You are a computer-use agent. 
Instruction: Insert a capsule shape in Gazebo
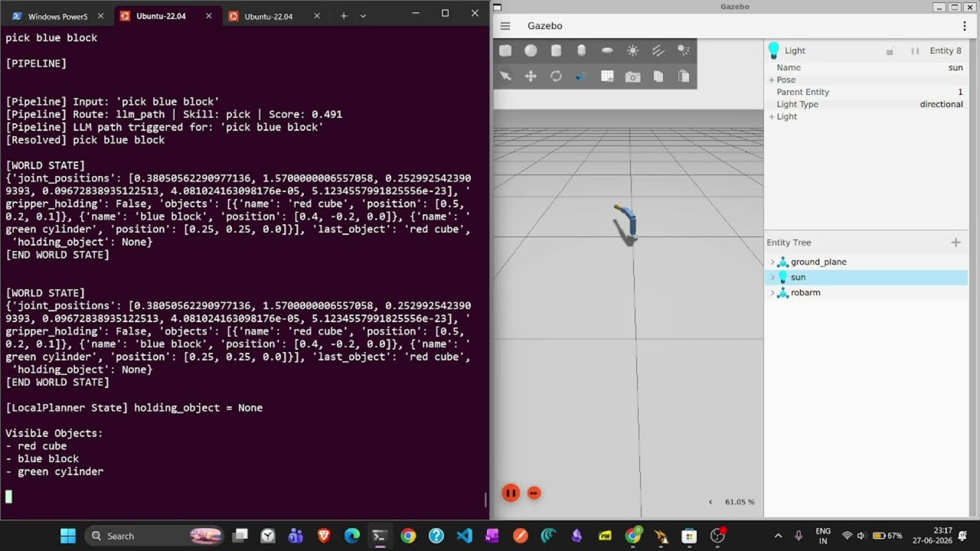pos(582,51)
